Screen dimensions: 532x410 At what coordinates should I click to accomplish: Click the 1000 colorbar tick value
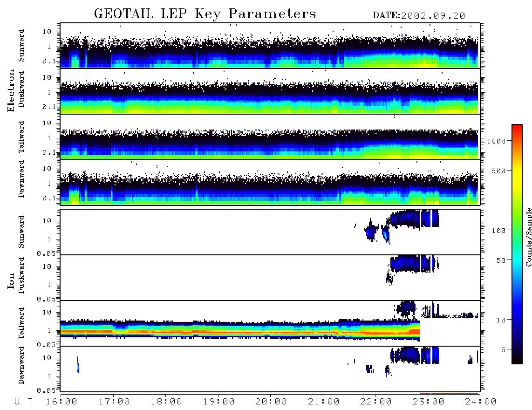point(497,141)
